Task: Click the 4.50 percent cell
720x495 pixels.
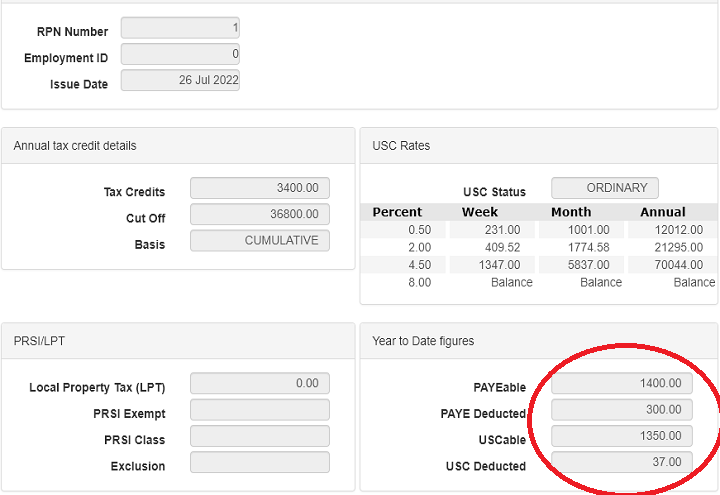Action: pyautogui.click(x=420, y=265)
